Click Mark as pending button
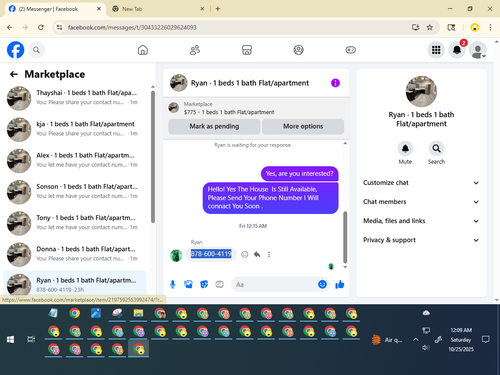500x375 pixels. tap(214, 126)
